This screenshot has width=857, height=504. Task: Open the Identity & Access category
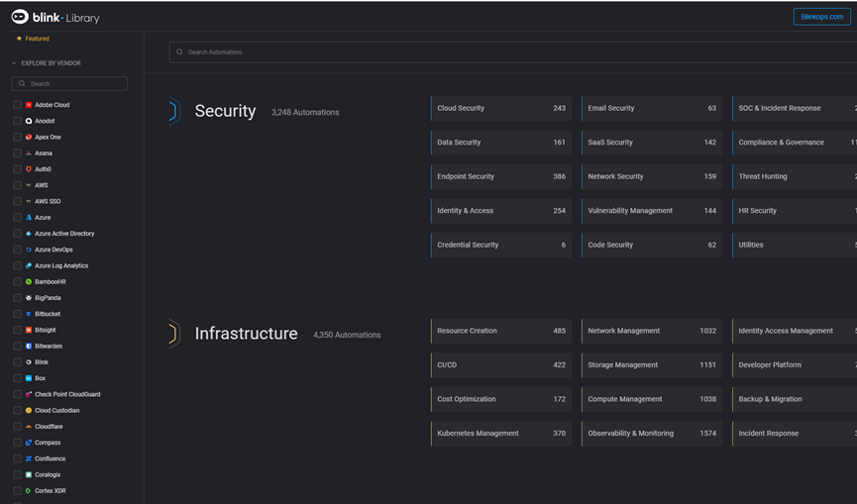click(501, 211)
